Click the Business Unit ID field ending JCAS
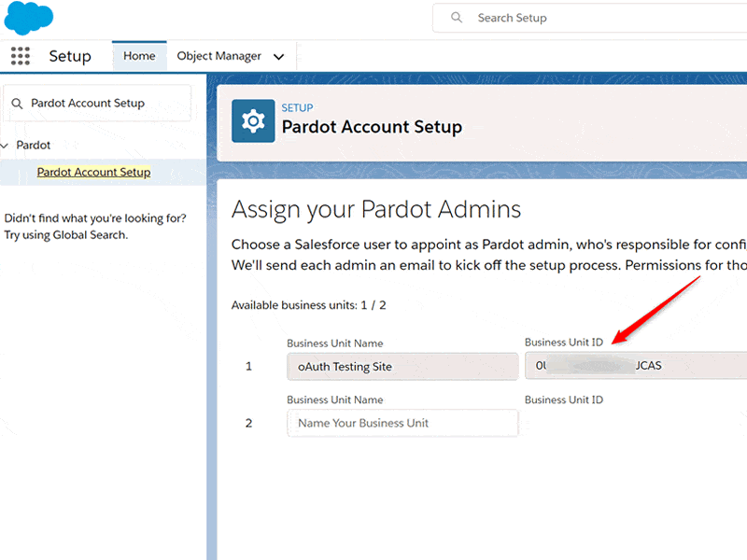The height and width of the screenshot is (560, 747). click(x=636, y=365)
